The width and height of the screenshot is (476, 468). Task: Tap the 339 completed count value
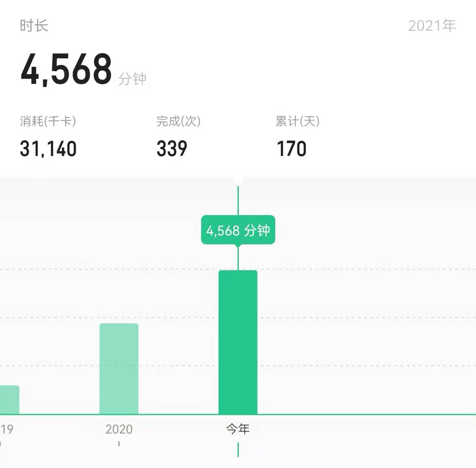pyautogui.click(x=172, y=149)
